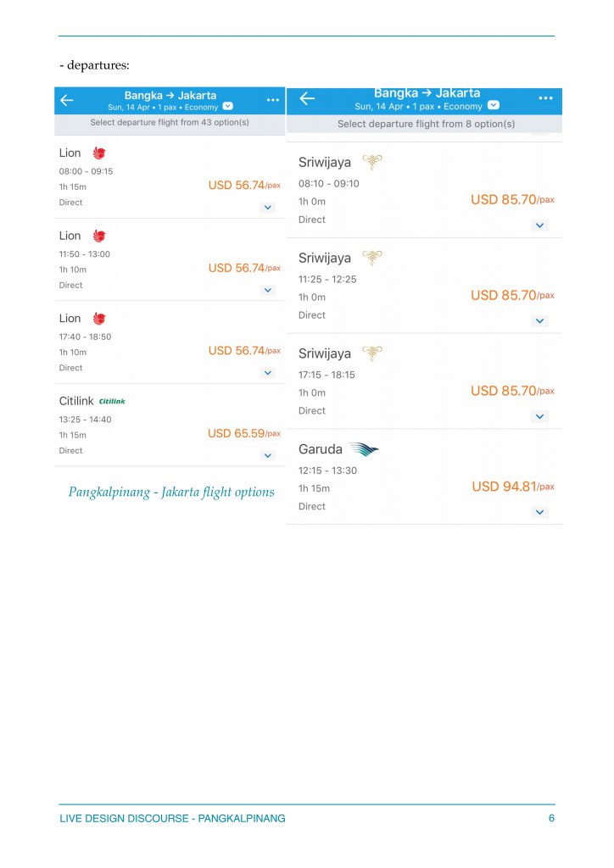Open date and passenger dropdown in left header

tap(228, 107)
